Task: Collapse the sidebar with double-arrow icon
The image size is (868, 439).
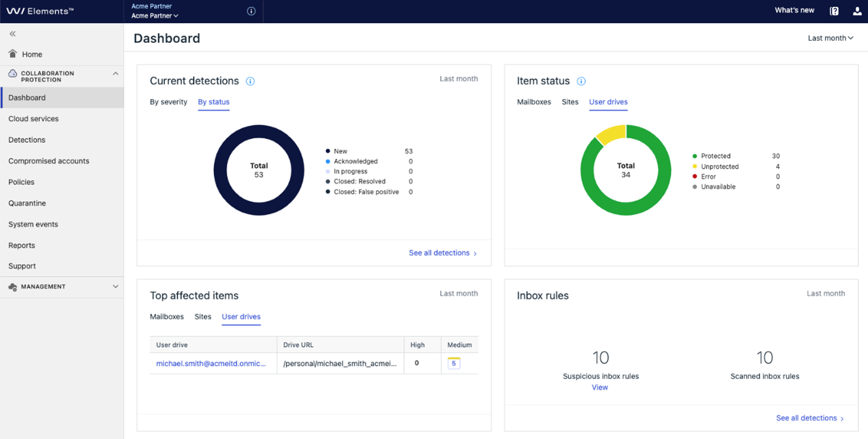Action: pos(13,34)
